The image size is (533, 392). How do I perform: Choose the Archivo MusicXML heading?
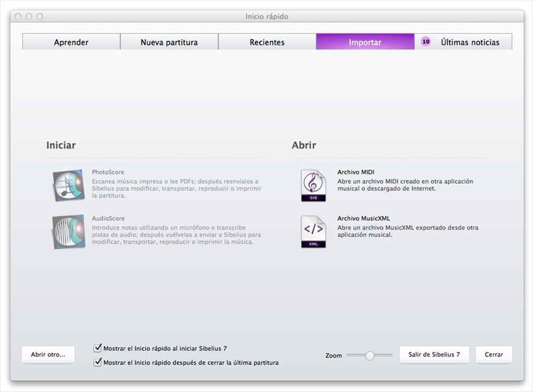(x=363, y=218)
